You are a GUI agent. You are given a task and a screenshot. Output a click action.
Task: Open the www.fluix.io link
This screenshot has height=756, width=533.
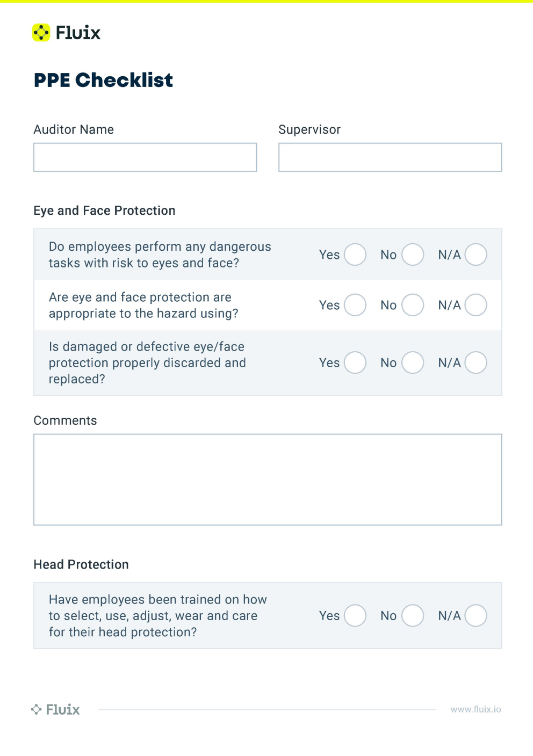476,709
